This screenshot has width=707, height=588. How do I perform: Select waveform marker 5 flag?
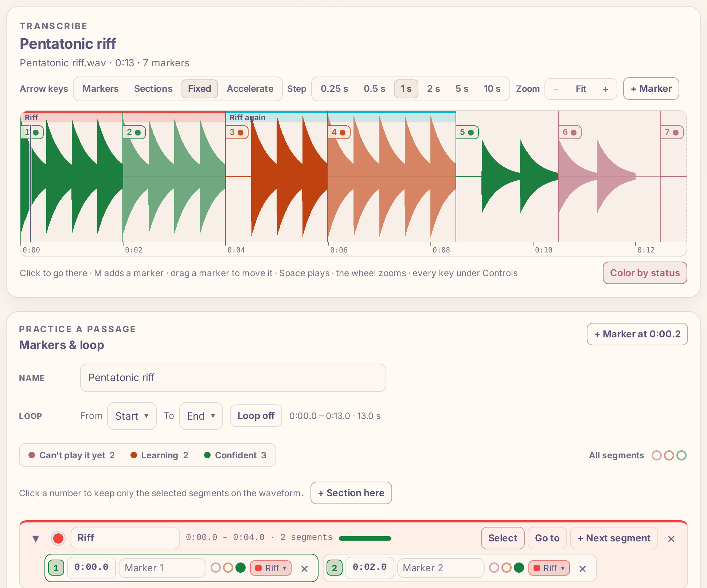coord(467,132)
